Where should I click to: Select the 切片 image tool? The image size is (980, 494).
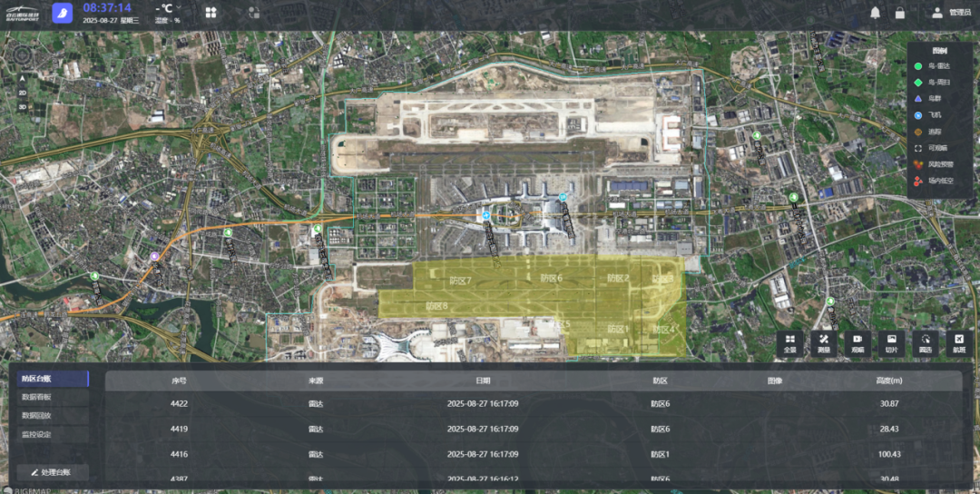[x=891, y=343]
